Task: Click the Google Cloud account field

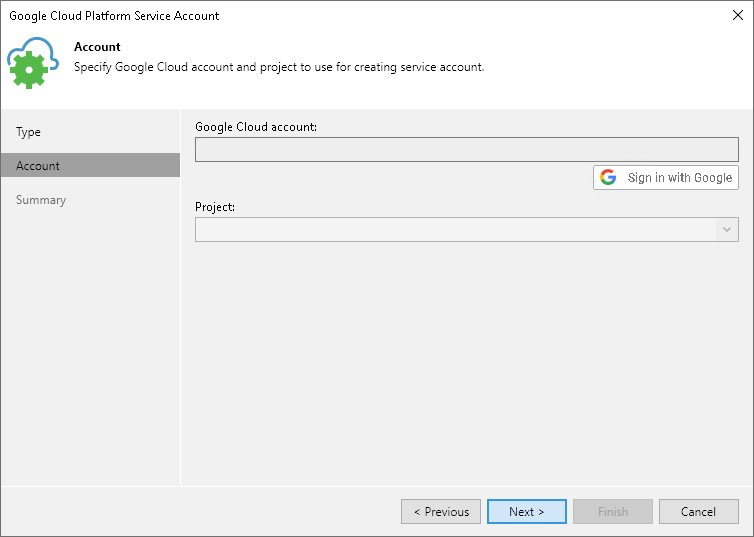Action: tap(466, 150)
